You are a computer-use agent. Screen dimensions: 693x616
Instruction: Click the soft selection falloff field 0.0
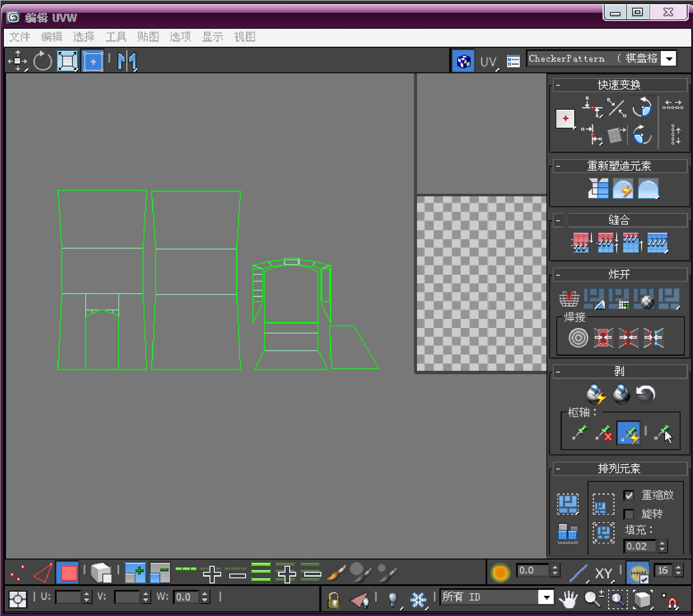[533, 571]
